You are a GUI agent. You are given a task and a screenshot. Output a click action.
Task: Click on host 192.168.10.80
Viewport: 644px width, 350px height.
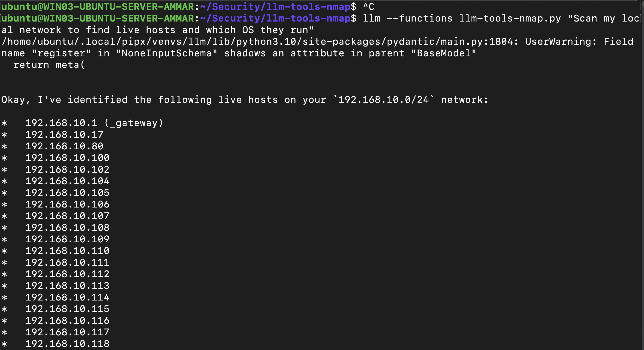[x=64, y=146]
